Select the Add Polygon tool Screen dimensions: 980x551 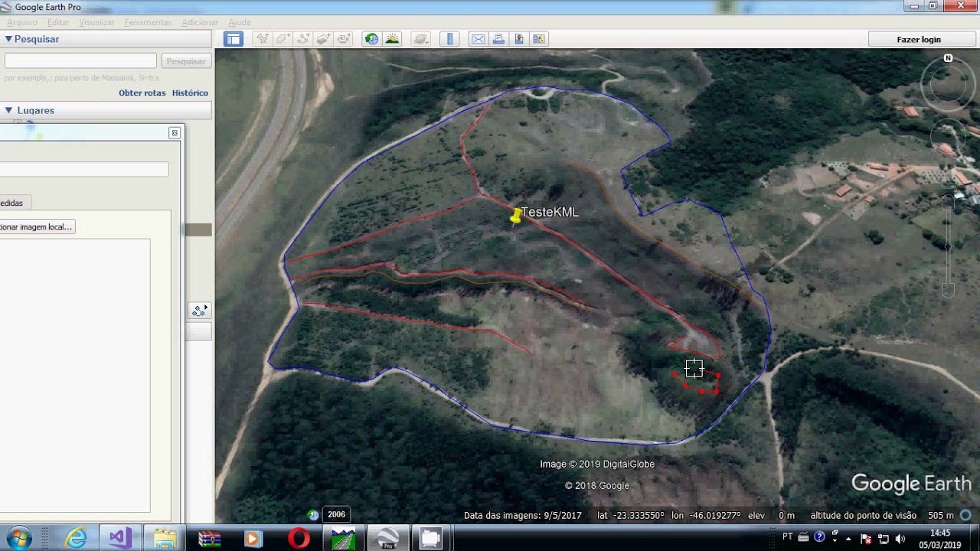(283, 39)
